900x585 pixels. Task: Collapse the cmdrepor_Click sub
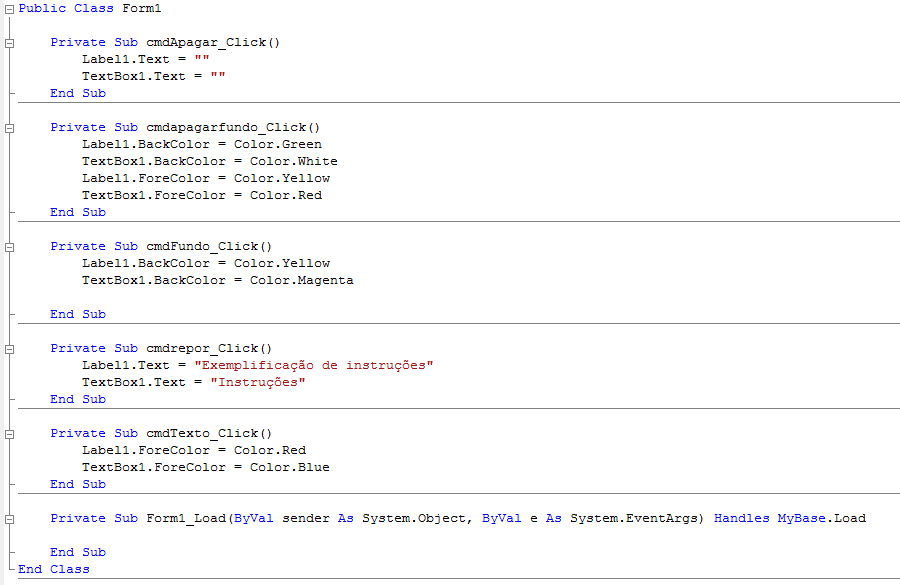click(x=9, y=349)
